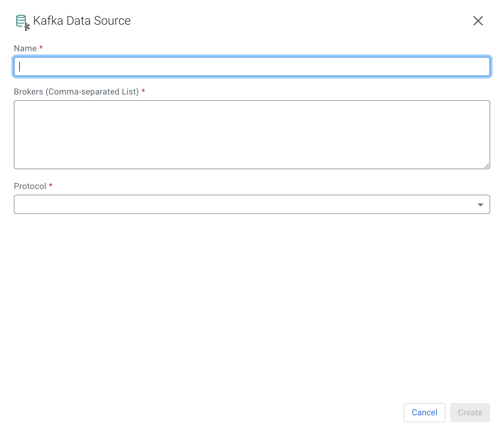504x428 pixels.
Task: Click the small Kafka network icon on the database
Action: [27, 27]
